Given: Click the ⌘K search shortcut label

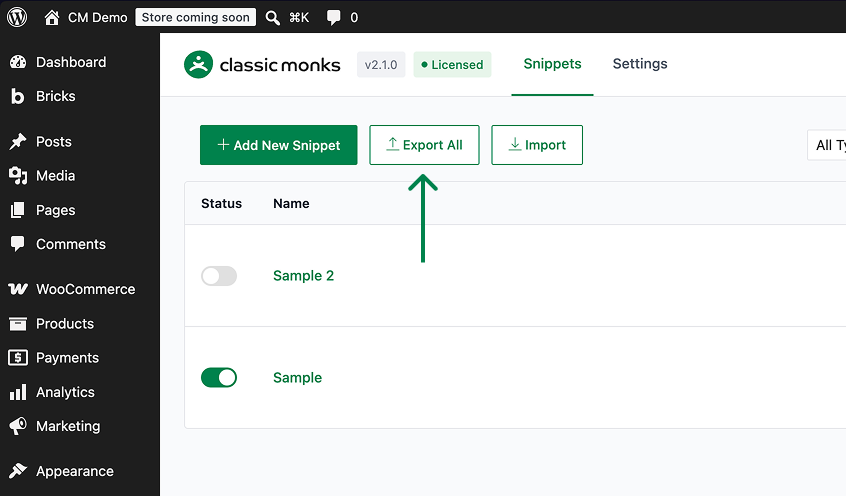Looking at the screenshot, I should pyautogui.click(x=299, y=18).
